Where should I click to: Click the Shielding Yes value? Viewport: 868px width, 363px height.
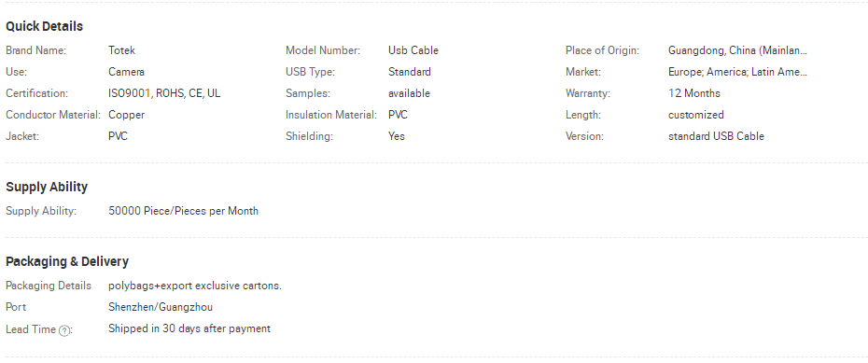click(397, 136)
